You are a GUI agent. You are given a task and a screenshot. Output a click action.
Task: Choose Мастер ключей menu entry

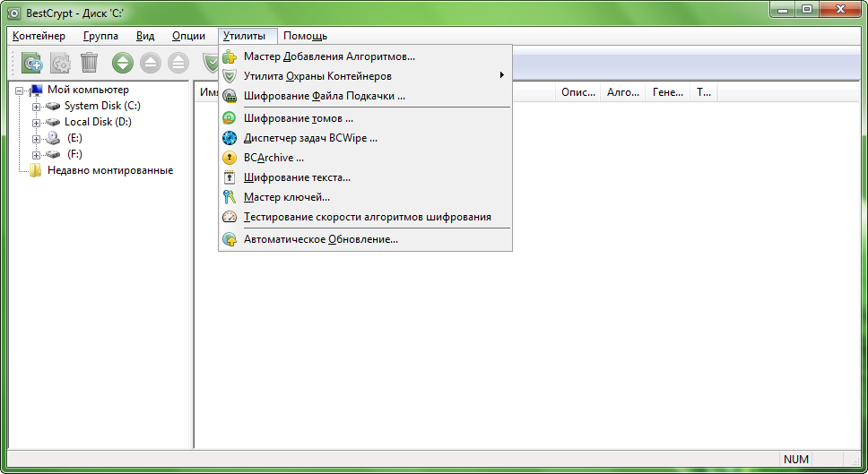tap(365, 197)
